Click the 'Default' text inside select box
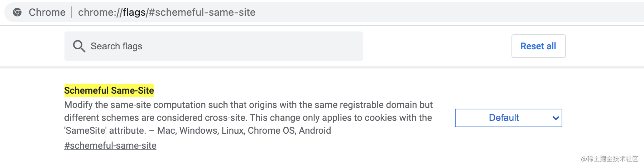The width and height of the screenshot is (644, 168). click(x=504, y=118)
